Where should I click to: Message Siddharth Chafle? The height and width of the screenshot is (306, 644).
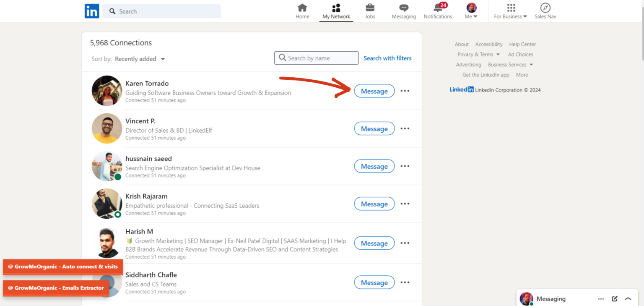pos(374,282)
